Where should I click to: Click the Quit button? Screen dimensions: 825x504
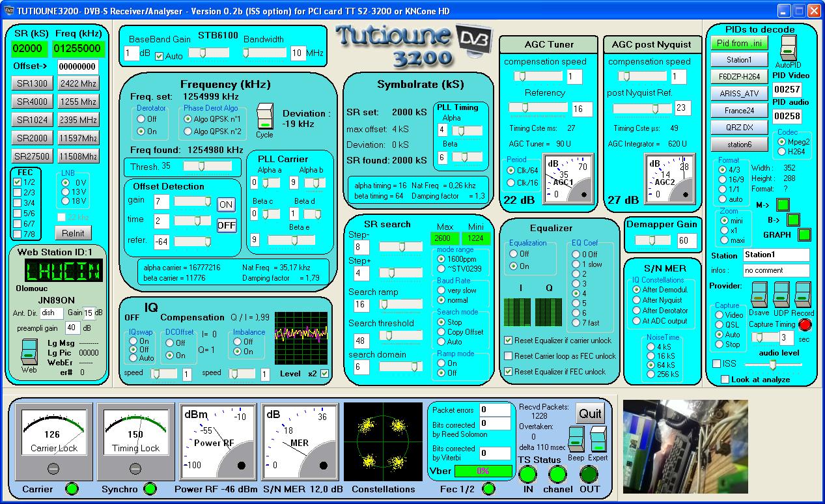[590, 413]
